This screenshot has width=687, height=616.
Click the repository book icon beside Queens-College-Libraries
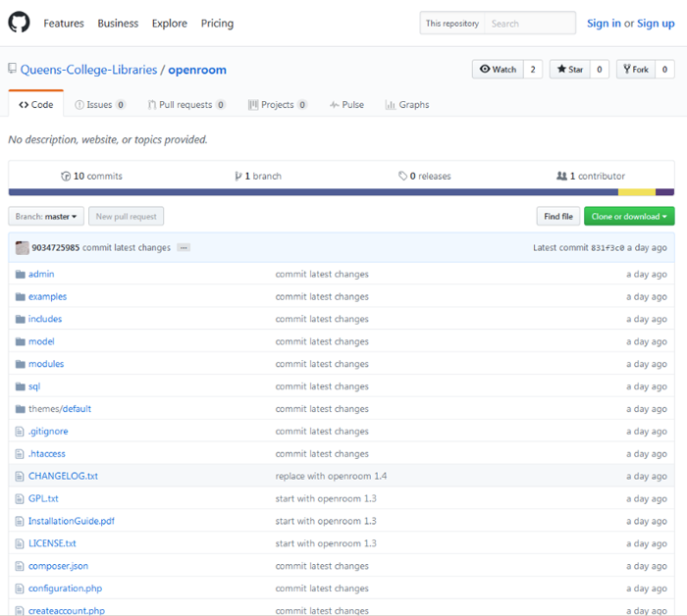(12, 69)
